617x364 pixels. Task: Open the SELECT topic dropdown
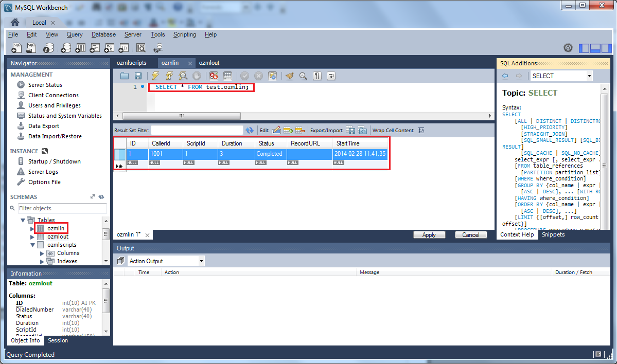[561, 76]
